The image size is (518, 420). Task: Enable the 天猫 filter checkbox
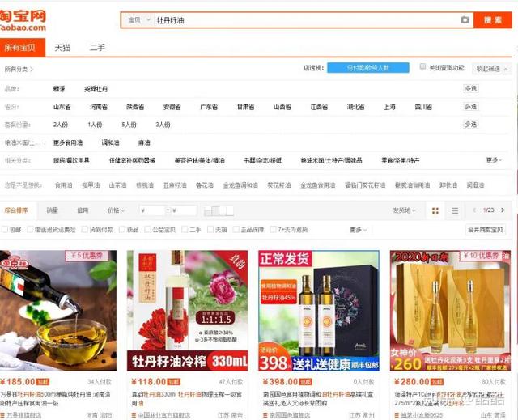click(x=210, y=230)
